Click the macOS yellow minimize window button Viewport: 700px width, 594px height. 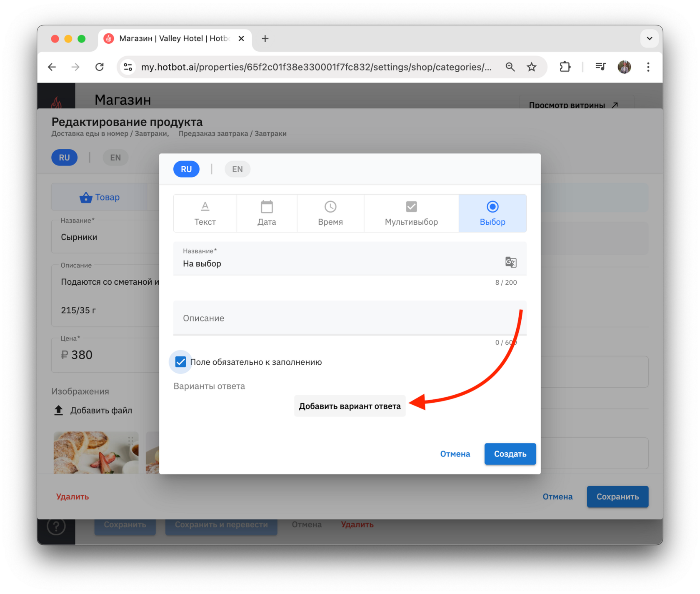point(68,39)
